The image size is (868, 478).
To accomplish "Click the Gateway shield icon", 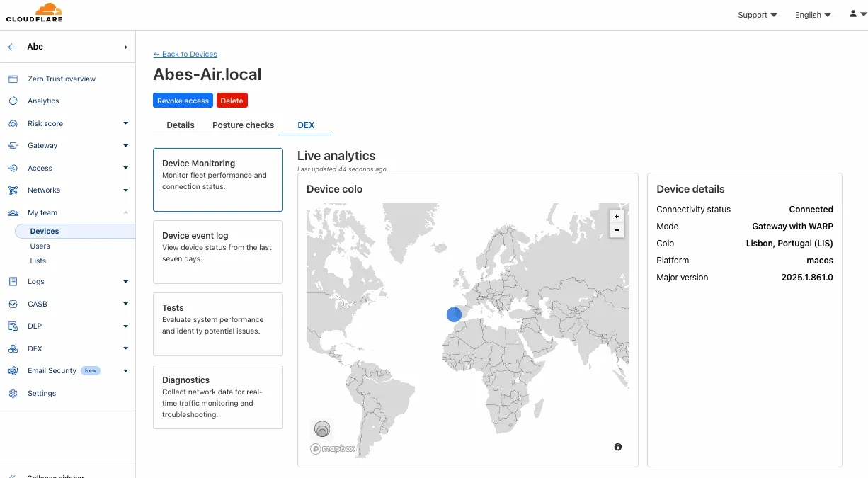I will point(13,145).
